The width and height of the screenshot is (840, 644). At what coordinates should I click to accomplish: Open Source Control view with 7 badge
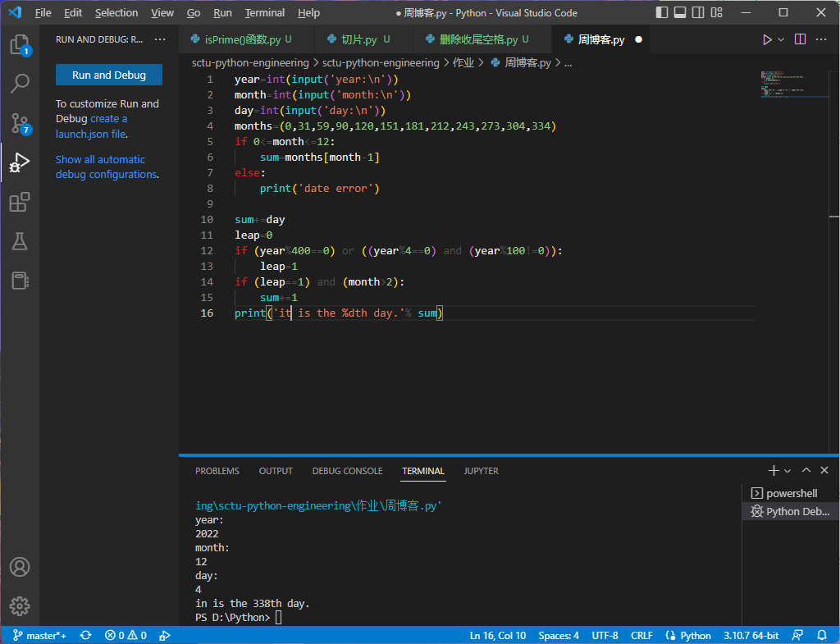[20, 123]
